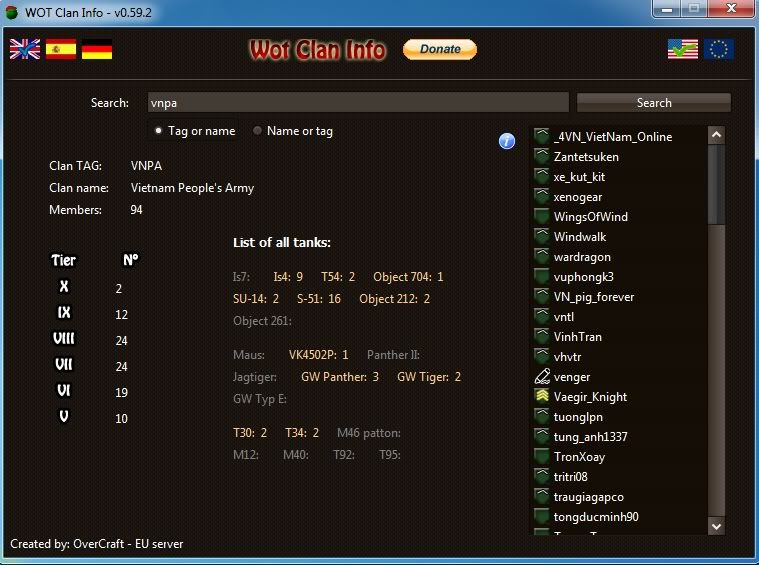Click the pen icon beside venger

(542, 376)
